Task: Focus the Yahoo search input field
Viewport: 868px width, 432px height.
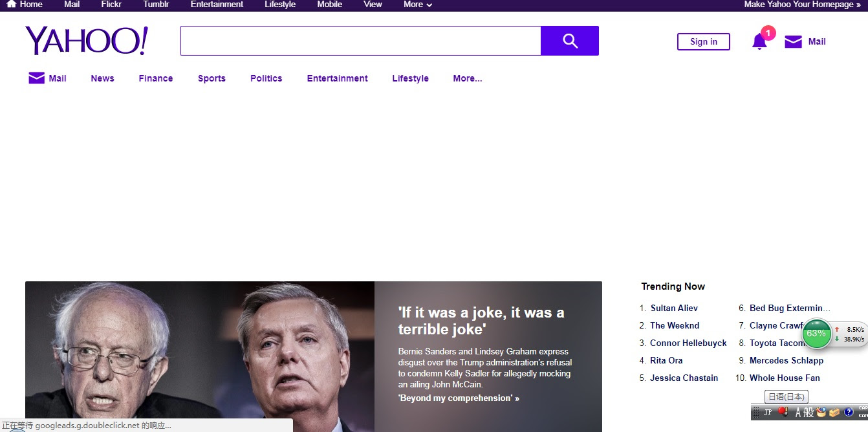Action: pos(360,41)
